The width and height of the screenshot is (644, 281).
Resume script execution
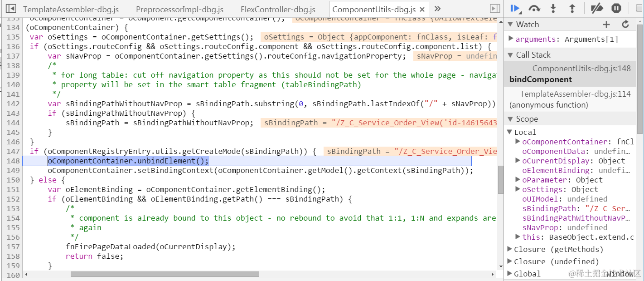point(516,8)
